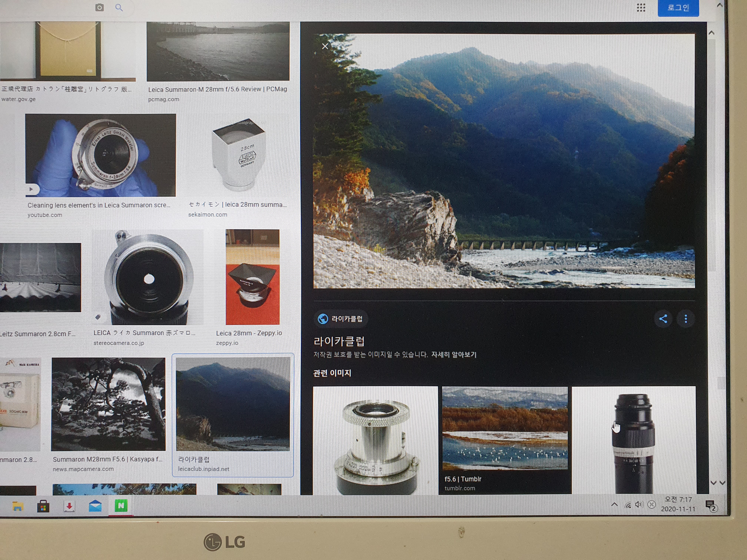Open the black telephoto lens related image
Viewport: 747px width, 560px height.
[634, 440]
